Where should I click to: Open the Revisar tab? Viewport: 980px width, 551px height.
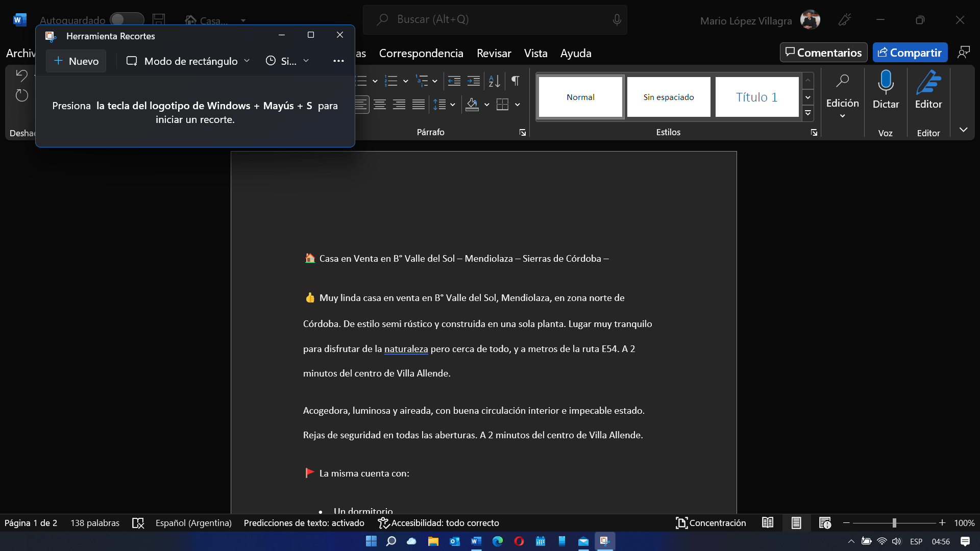tap(494, 53)
